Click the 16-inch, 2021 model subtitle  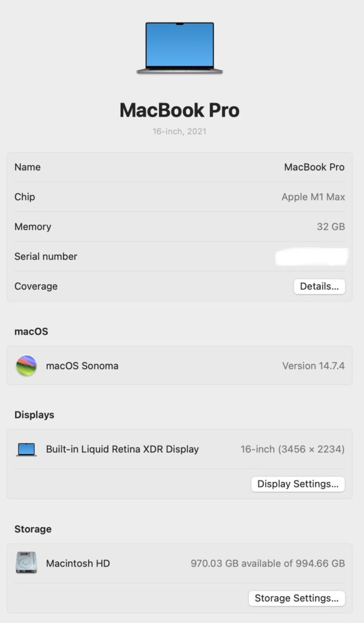pos(180,132)
